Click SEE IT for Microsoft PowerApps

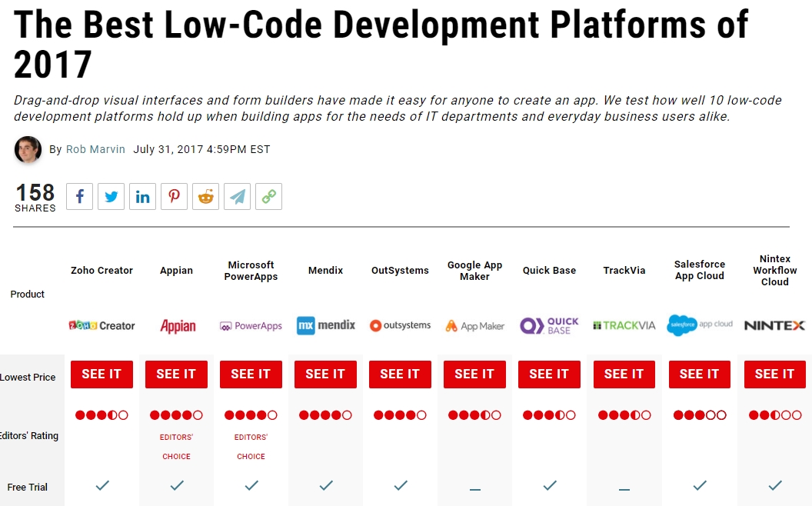click(251, 374)
